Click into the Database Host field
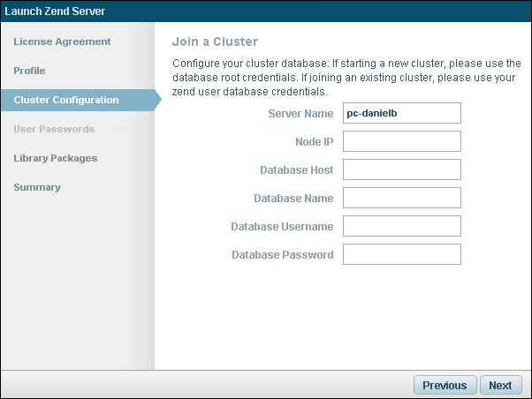 402,169
